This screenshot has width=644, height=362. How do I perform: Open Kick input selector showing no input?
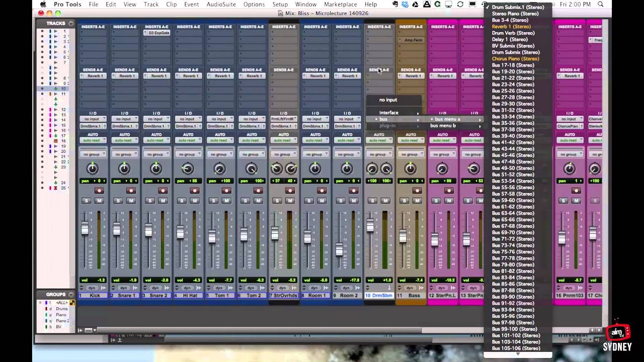[x=93, y=119]
